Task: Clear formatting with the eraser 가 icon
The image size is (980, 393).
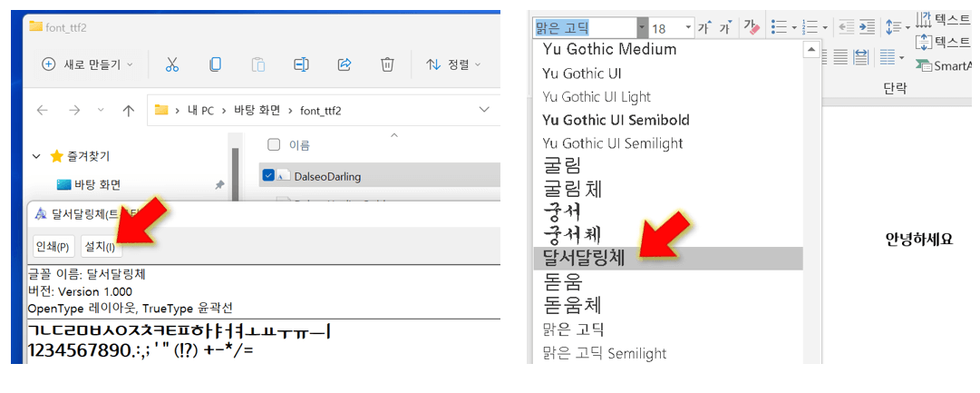Action: [x=751, y=27]
